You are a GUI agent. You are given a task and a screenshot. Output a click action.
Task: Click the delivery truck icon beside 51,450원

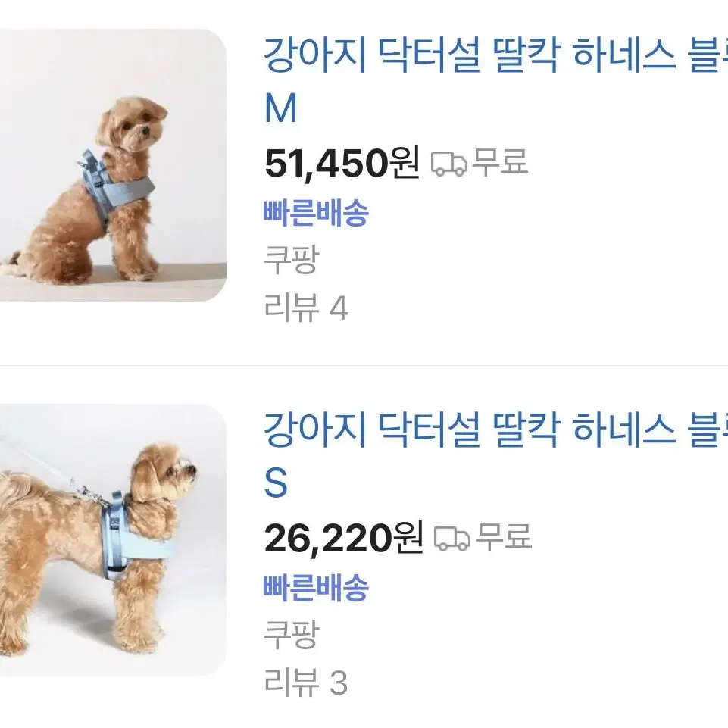point(449,164)
